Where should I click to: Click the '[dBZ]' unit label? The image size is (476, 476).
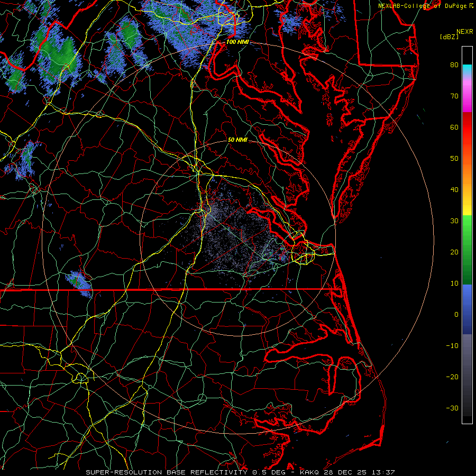click(449, 36)
